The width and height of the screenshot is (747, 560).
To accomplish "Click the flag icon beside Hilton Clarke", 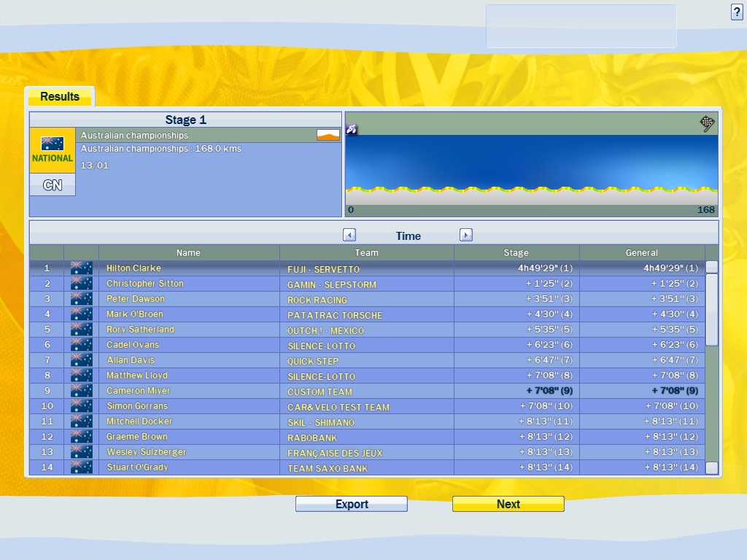I will click(81, 268).
